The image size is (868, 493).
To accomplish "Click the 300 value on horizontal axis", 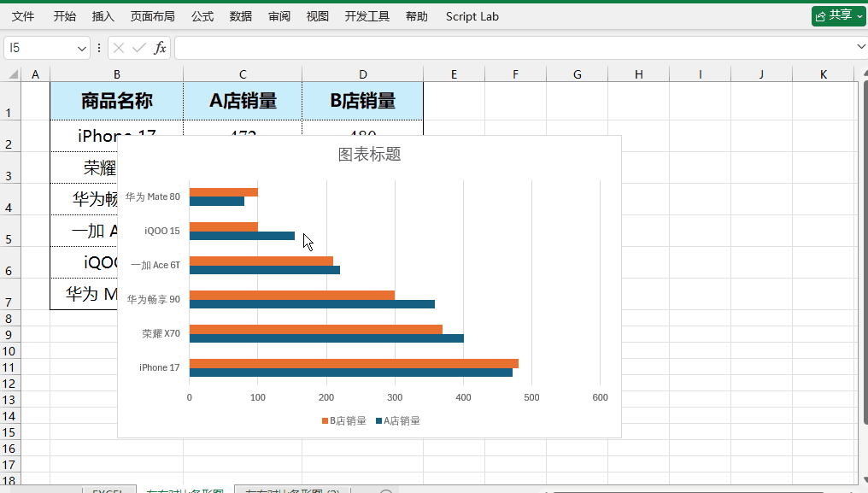I will tap(395, 397).
